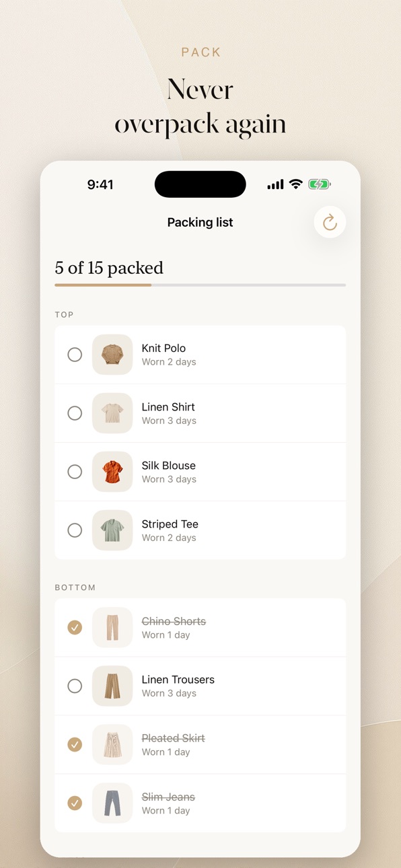Tap the Packing list header title

coord(200,222)
